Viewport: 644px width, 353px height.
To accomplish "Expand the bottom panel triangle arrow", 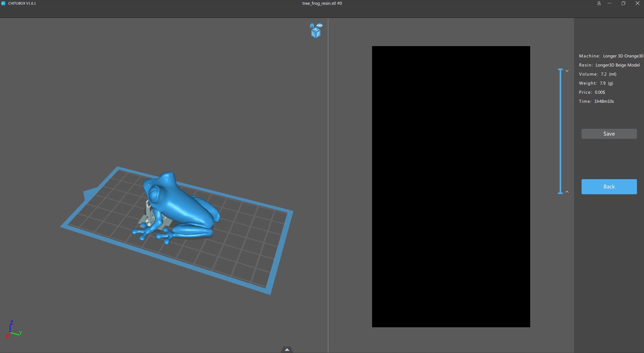I will pyautogui.click(x=287, y=349).
